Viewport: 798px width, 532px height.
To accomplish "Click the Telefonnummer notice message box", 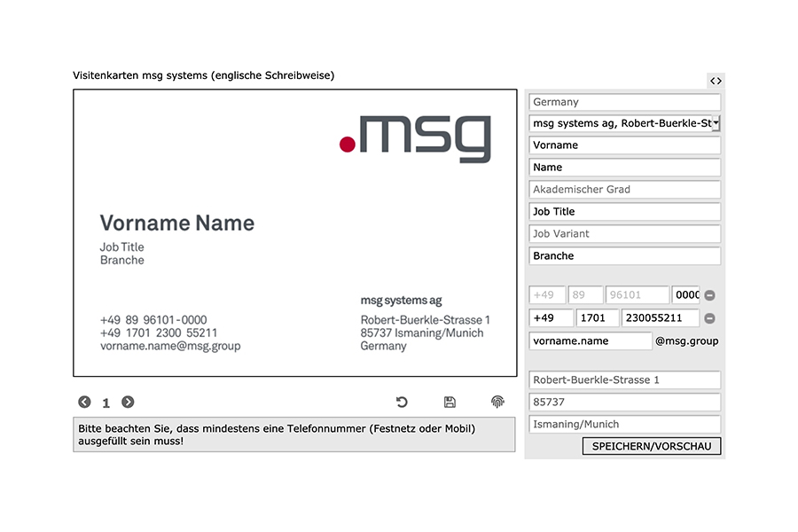I will click(x=294, y=434).
